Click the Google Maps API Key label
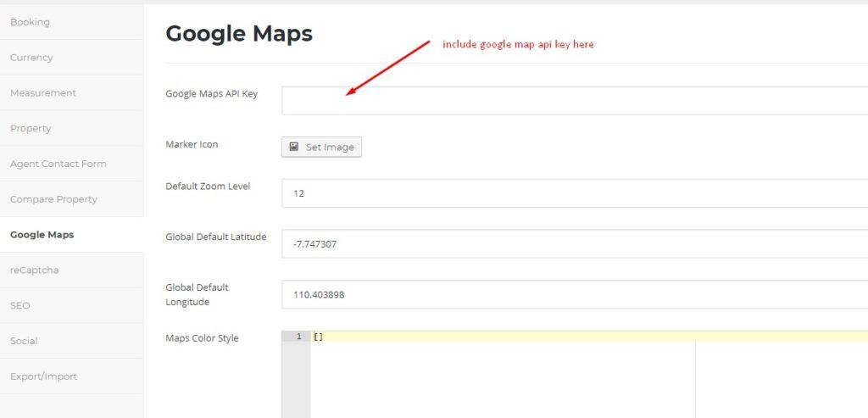The width and height of the screenshot is (868, 418). point(211,93)
